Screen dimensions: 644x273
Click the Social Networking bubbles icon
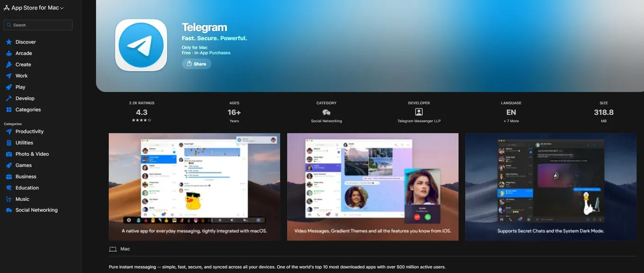pos(9,210)
